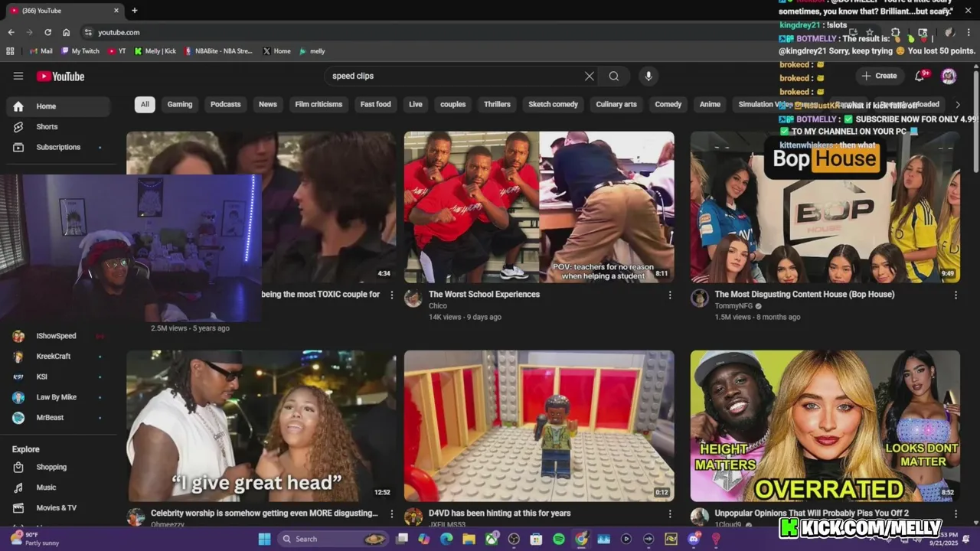Image resolution: width=980 pixels, height=551 pixels.
Task: Select the Sketch comedy chip
Action: 554,104
